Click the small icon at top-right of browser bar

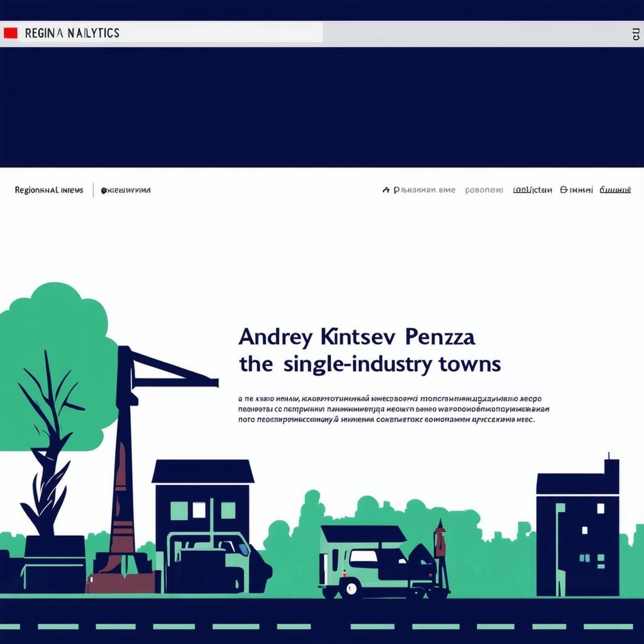(x=635, y=34)
